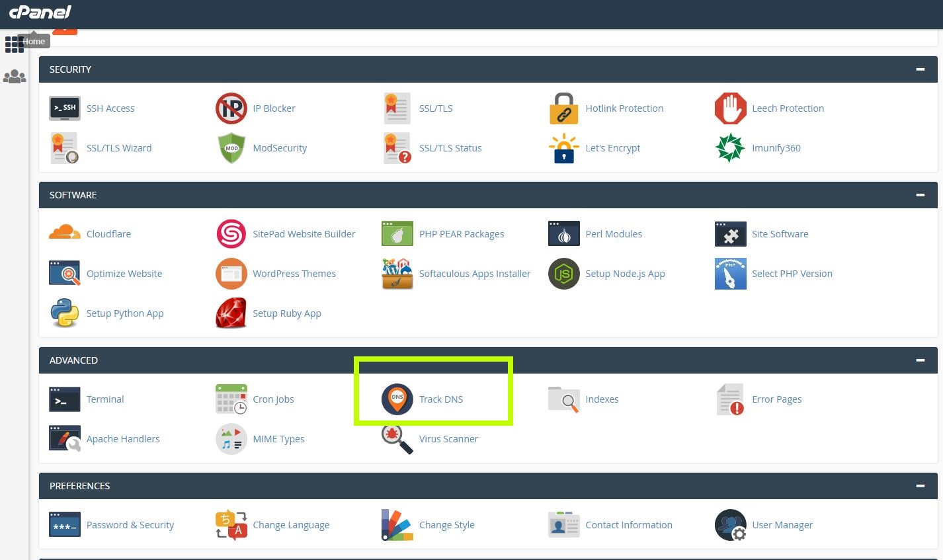Click the Setup Python App icon
Viewport: 943px width, 560px height.
pos(65,313)
